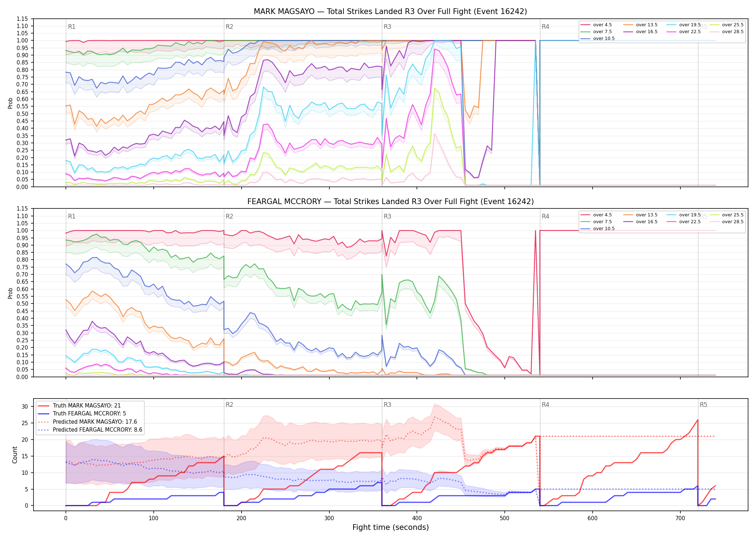Click the FEARGAL MCCRORY chart title
This screenshot has width=756, height=540.
[390, 202]
